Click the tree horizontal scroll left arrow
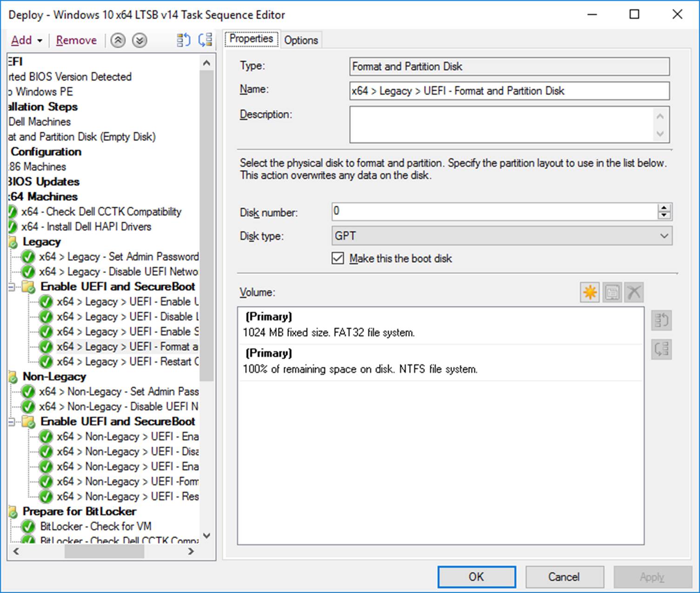700x593 pixels. tap(16, 552)
